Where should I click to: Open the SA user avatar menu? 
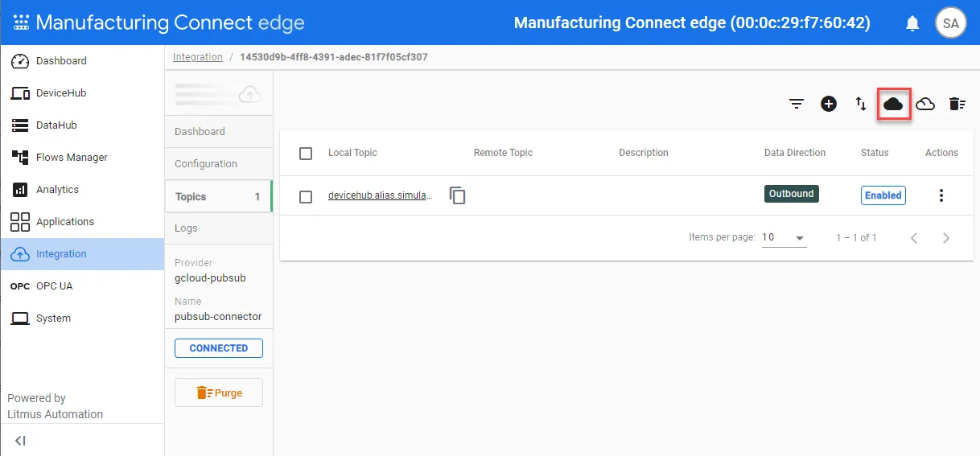[950, 23]
